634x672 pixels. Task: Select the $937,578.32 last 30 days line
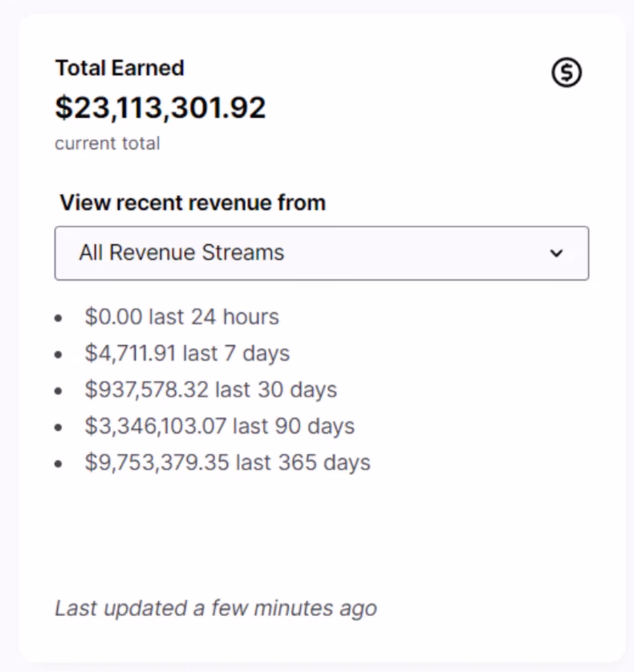pyautogui.click(x=211, y=389)
